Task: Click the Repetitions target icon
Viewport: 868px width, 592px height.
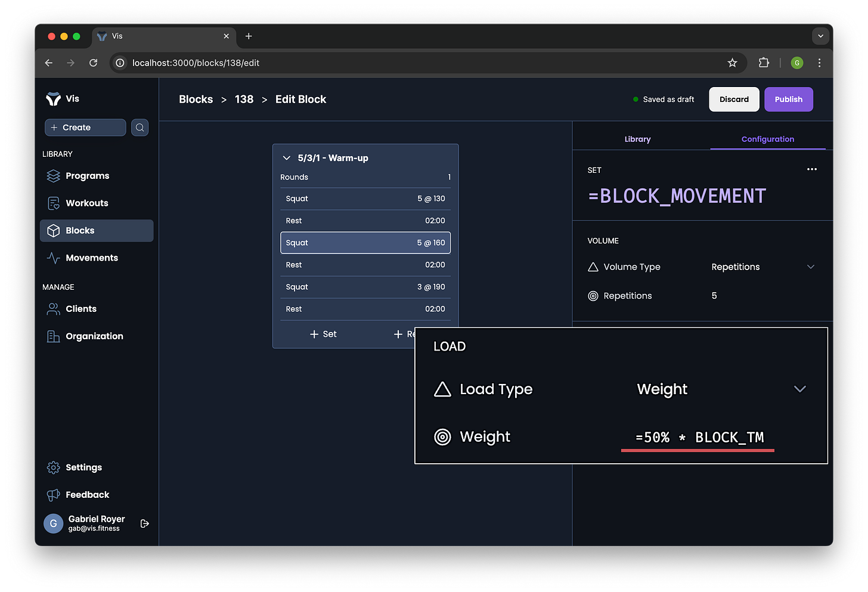Action: 593,296
